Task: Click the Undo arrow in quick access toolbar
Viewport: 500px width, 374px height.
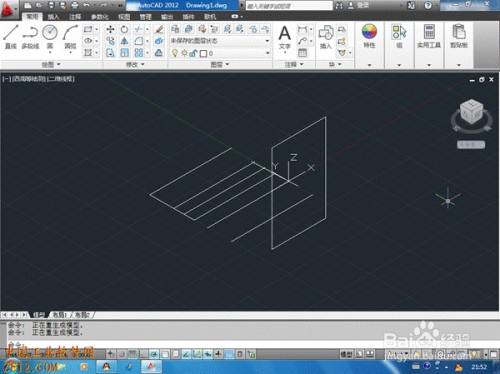Action: click(87, 5)
